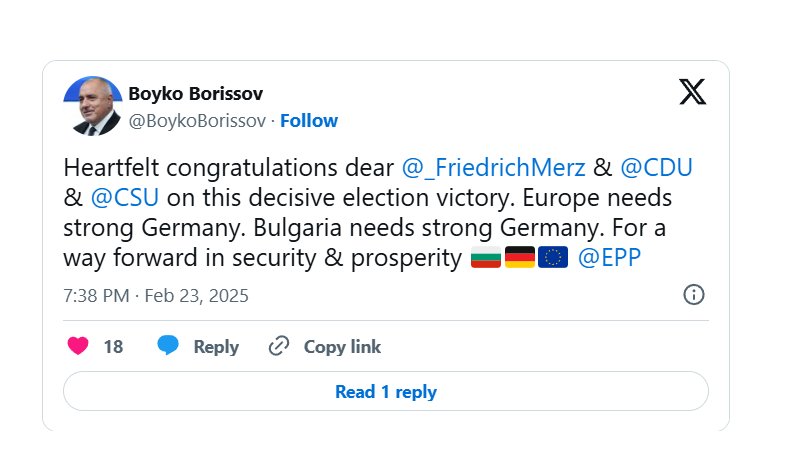Click the X logo icon
This screenshot has height=461, width=793.
(692, 92)
